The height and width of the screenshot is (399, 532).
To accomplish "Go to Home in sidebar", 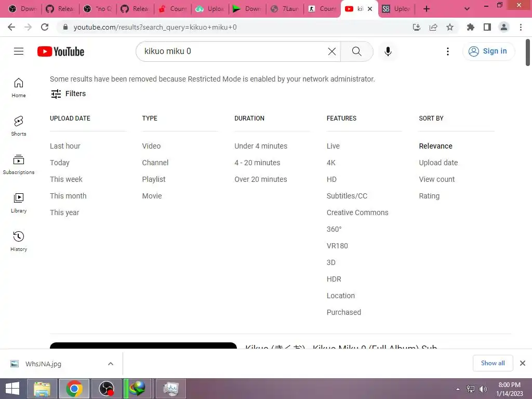I will pos(19,87).
